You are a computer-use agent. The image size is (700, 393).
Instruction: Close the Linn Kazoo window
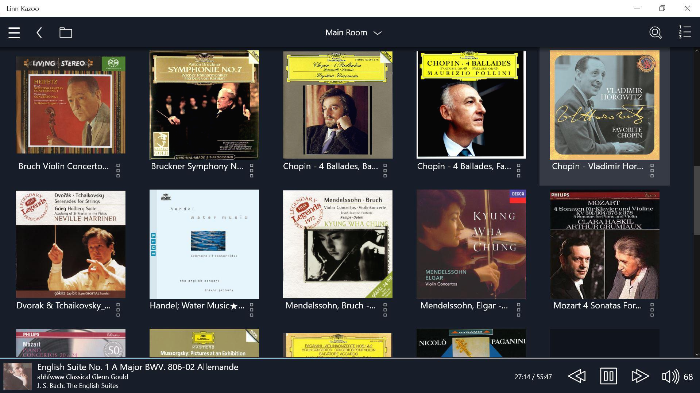687,8
